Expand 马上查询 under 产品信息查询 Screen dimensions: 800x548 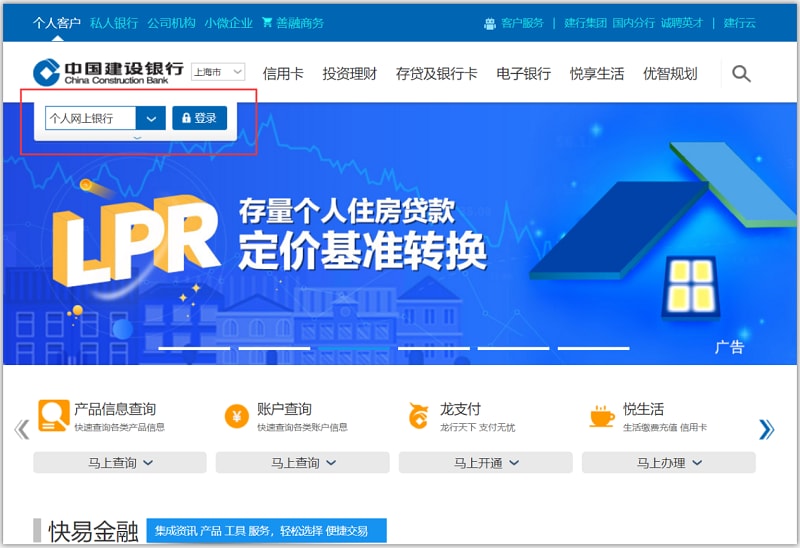[x=120, y=463]
